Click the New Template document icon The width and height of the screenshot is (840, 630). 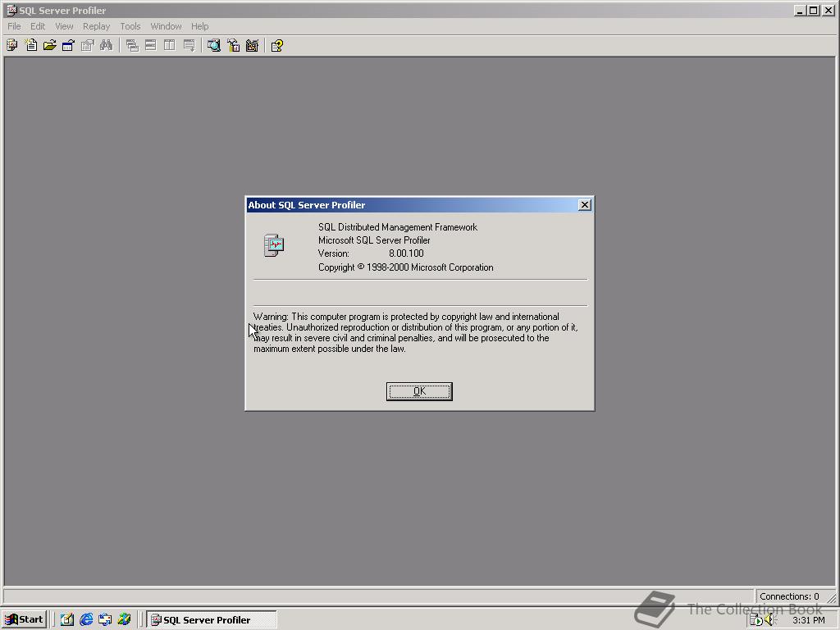click(31, 46)
